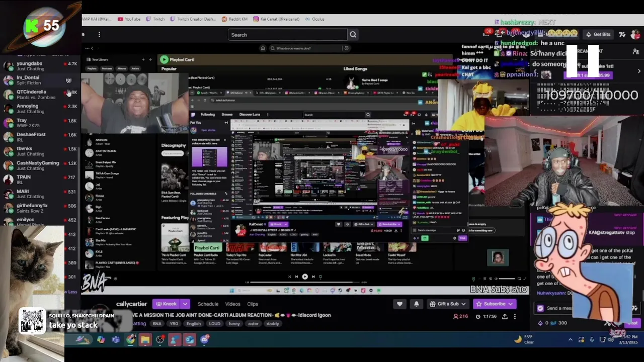Open the Gift a Sub dropdown
This screenshot has width=644, height=362.
[x=447, y=304]
